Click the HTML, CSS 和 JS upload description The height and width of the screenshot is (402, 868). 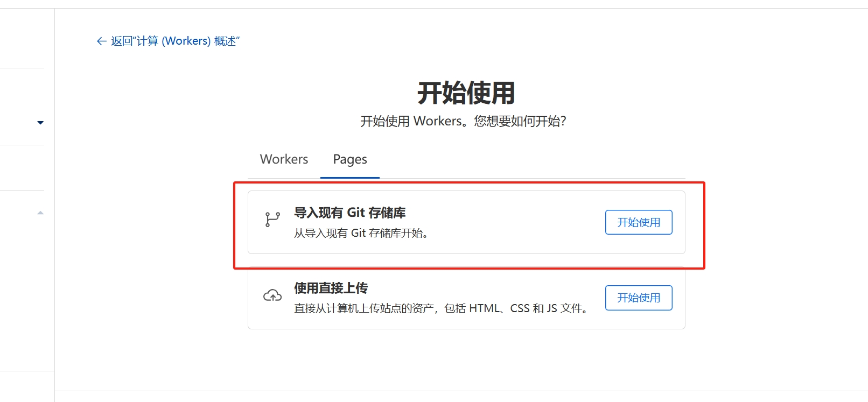(442, 308)
